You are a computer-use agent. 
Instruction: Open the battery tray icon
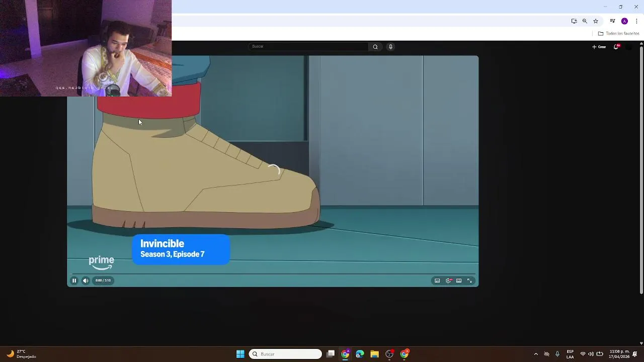600,354
